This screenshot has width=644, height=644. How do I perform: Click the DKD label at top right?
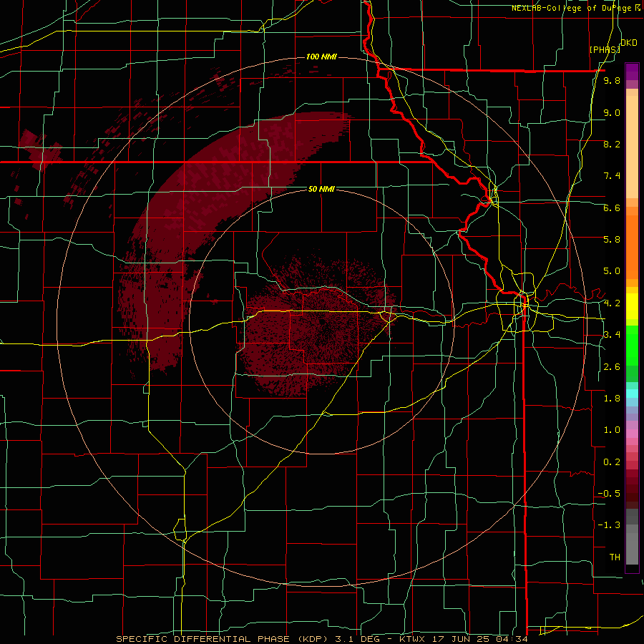628,43
